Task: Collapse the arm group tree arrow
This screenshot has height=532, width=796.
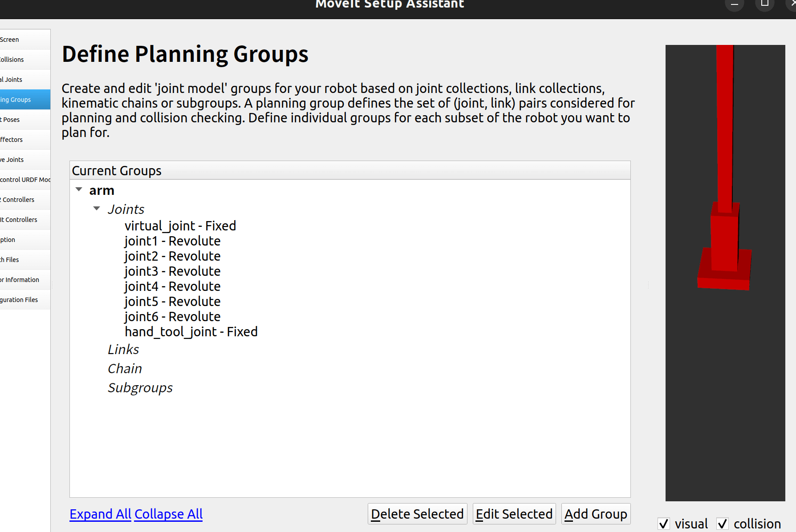Action: click(79, 189)
